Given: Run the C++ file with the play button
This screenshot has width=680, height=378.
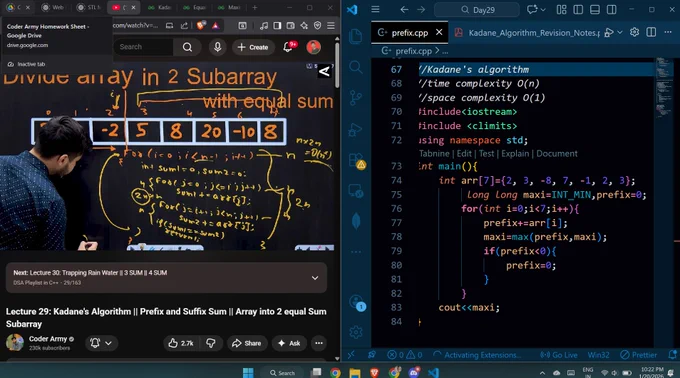Looking at the screenshot, I should pos(609,33).
